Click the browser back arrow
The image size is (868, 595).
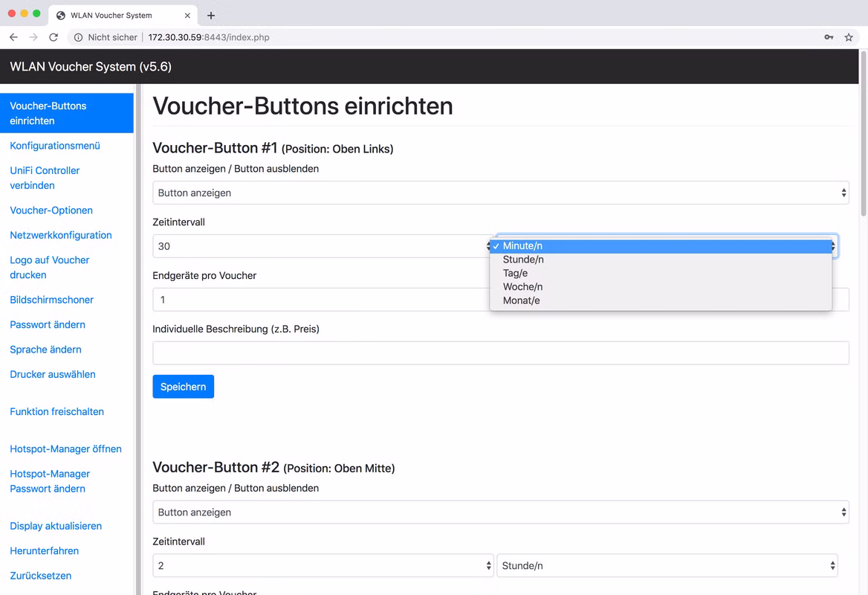pyautogui.click(x=13, y=37)
